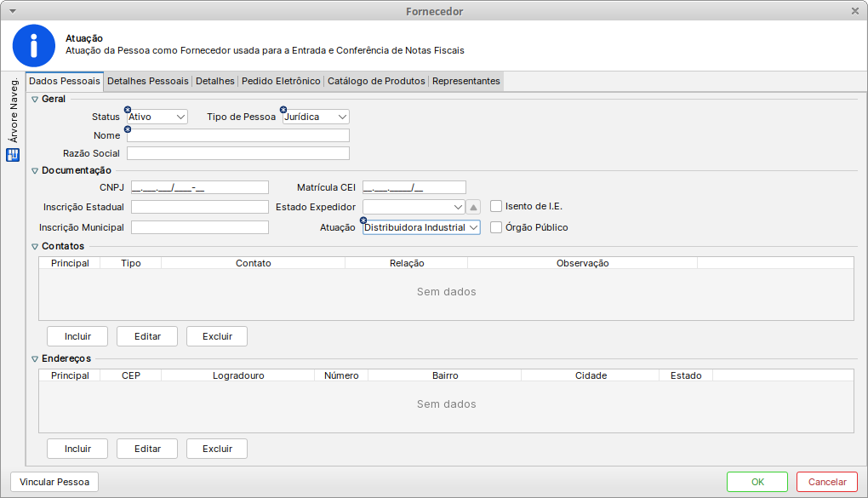Click the arrow button beside Estado Expedidor
The width and height of the screenshot is (868, 498).
[x=474, y=207]
